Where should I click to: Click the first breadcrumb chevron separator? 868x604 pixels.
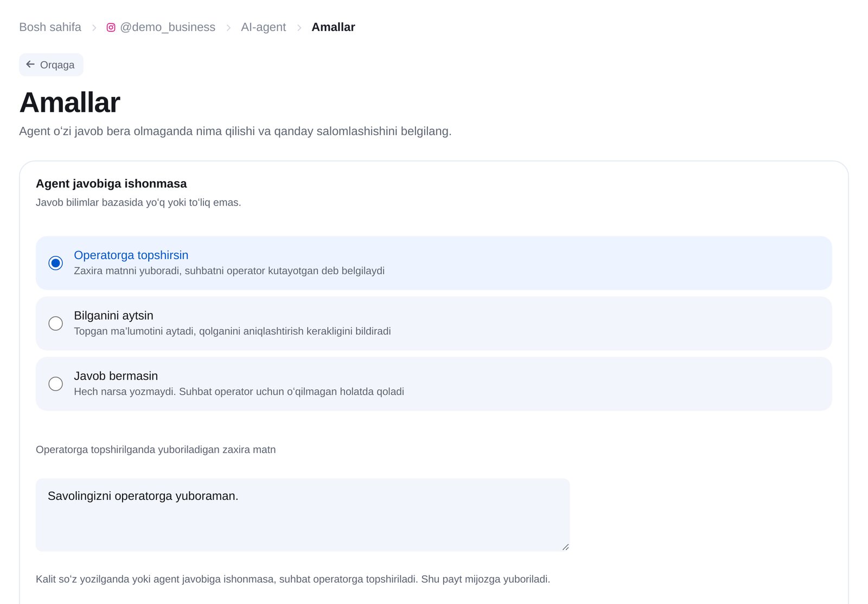[94, 28]
